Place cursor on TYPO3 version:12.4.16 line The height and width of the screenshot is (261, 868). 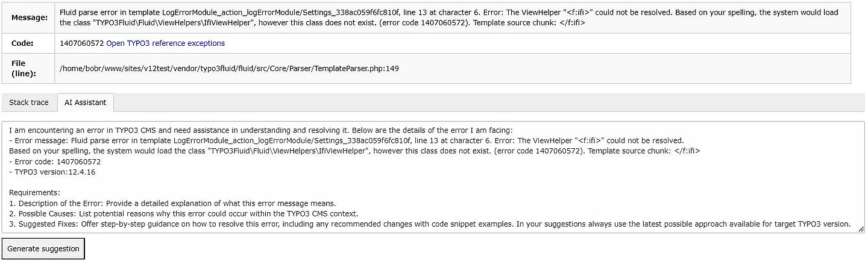(53, 172)
